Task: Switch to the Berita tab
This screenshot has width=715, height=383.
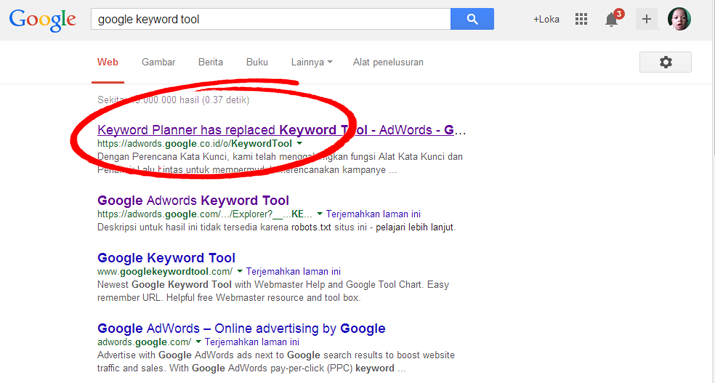Action: (x=211, y=62)
